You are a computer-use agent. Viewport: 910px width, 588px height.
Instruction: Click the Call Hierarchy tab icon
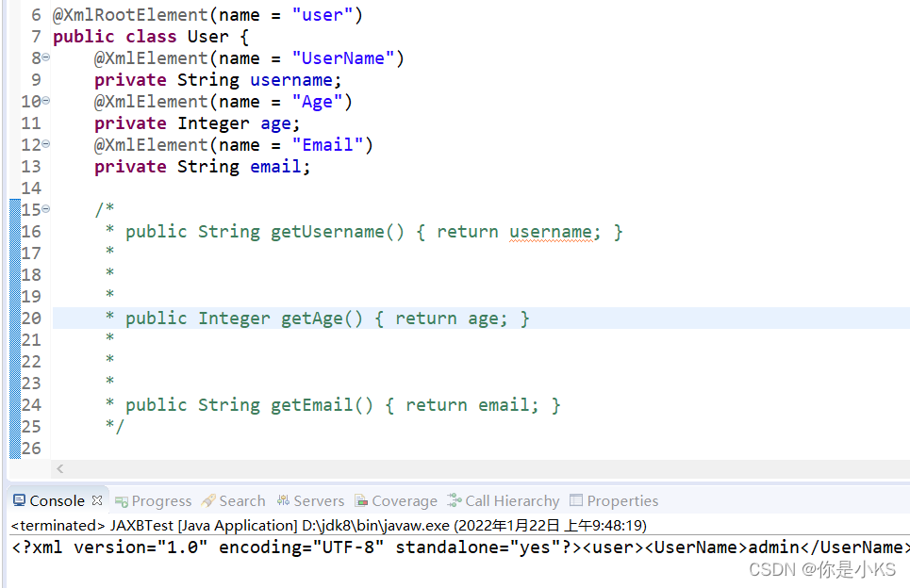(x=455, y=499)
